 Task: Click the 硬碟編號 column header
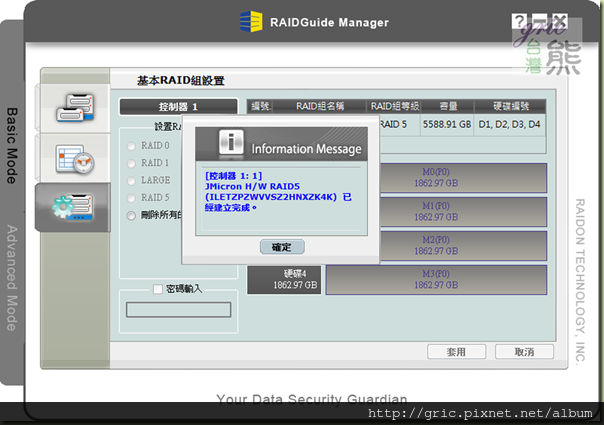tap(511, 106)
